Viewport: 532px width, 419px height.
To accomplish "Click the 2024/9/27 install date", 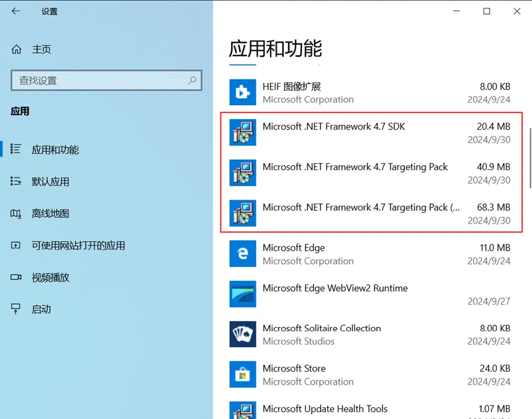I will (489, 302).
